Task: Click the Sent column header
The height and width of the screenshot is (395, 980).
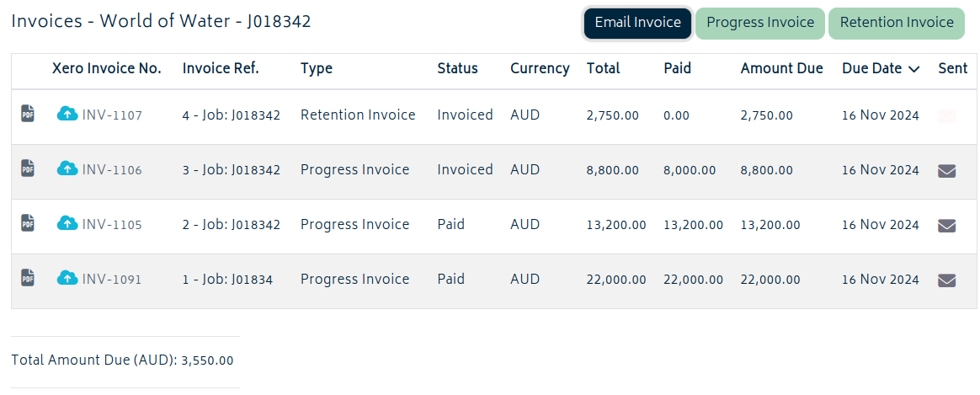Action: point(952,68)
